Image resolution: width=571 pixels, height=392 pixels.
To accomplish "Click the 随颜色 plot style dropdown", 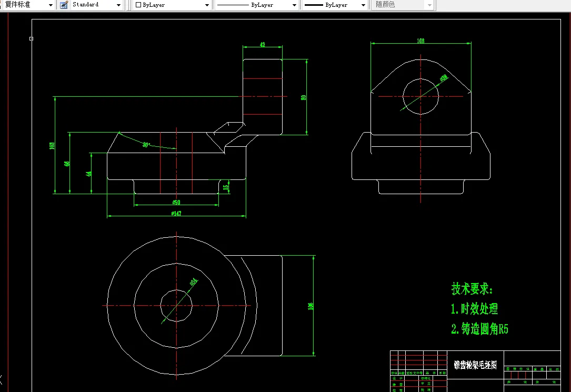I will point(403,5).
